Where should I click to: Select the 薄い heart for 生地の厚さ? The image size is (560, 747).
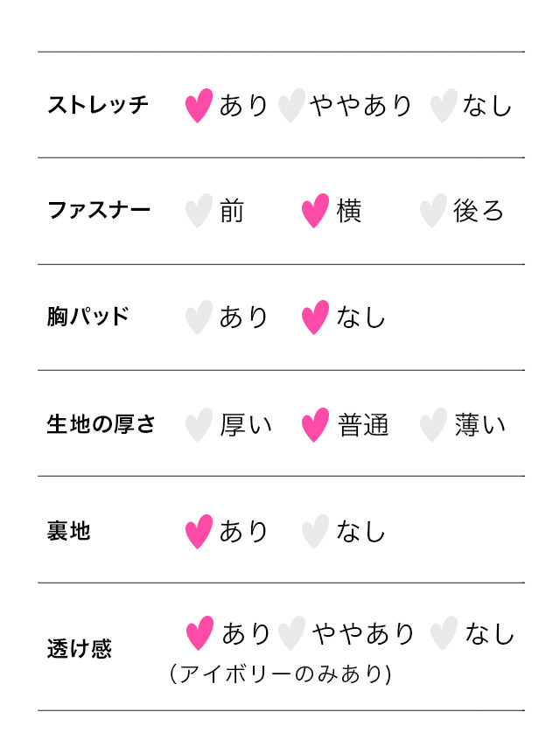(x=433, y=425)
